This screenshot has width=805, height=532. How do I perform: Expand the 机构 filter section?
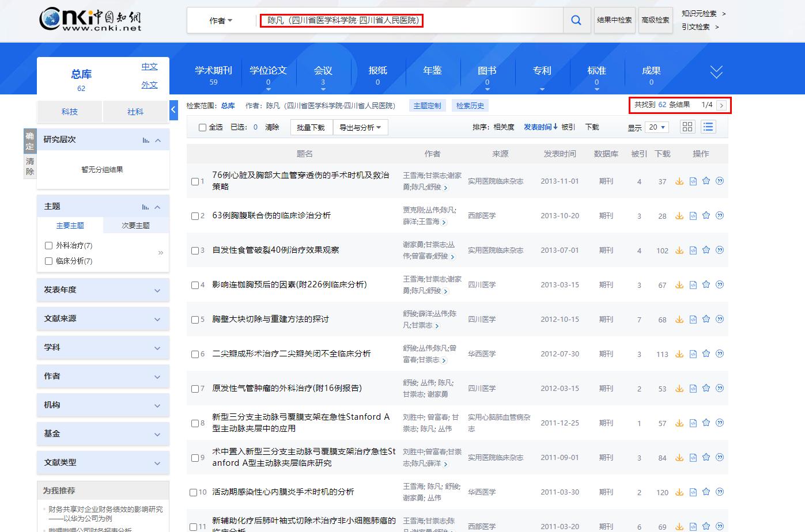103,405
